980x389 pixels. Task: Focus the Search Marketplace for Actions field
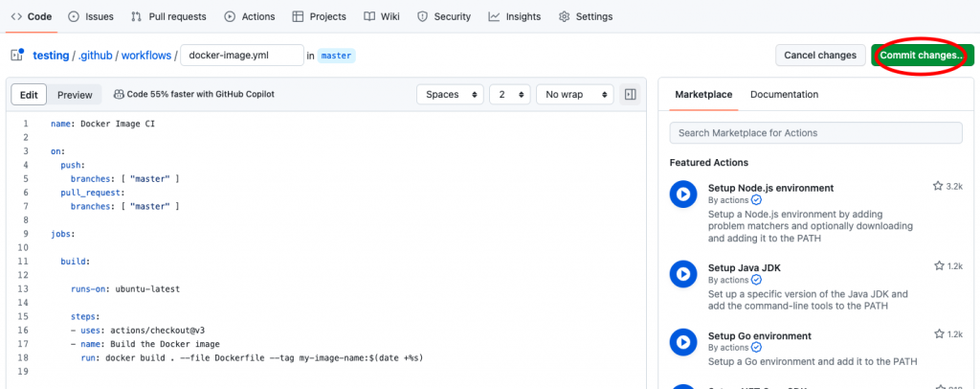815,132
